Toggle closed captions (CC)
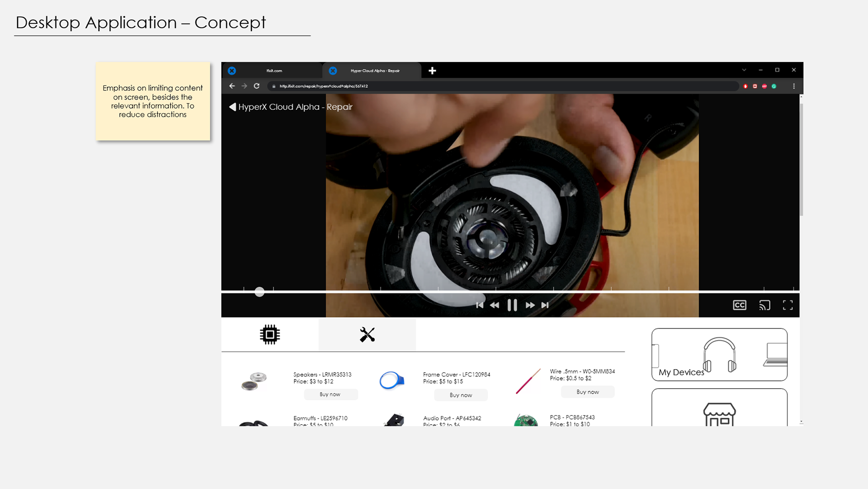This screenshot has width=868, height=489. pyautogui.click(x=740, y=305)
